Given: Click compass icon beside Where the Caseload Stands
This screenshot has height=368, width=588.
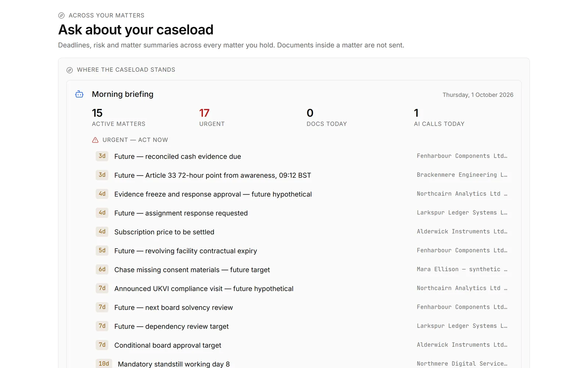Looking at the screenshot, I should pyautogui.click(x=69, y=70).
